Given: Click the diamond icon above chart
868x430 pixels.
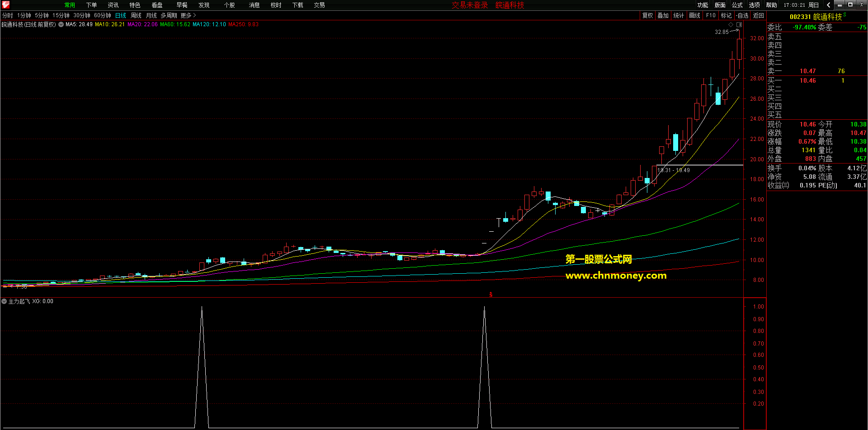Looking at the screenshot, I should point(731,24).
